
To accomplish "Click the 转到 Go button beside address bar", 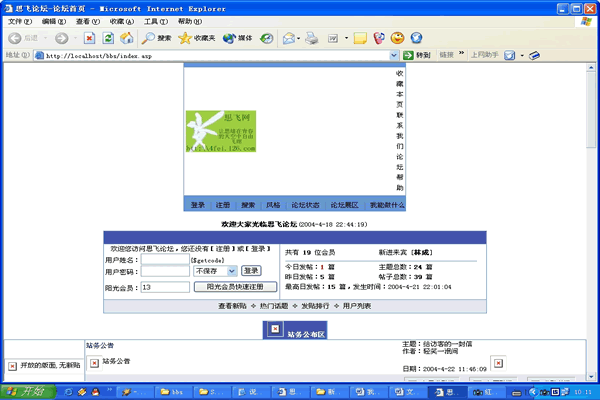I will pos(420,55).
